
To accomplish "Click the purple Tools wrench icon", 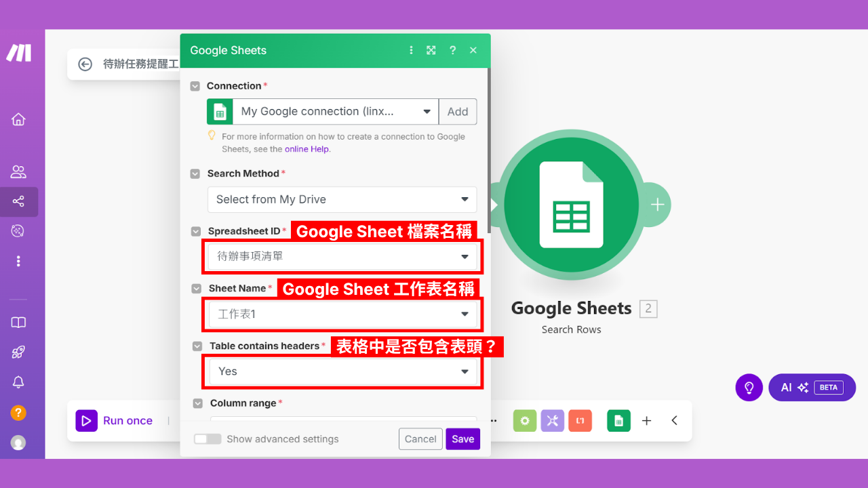I will (x=553, y=421).
